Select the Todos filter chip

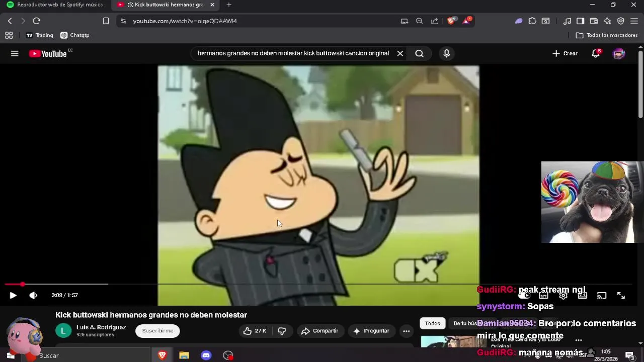pos(433,323)
